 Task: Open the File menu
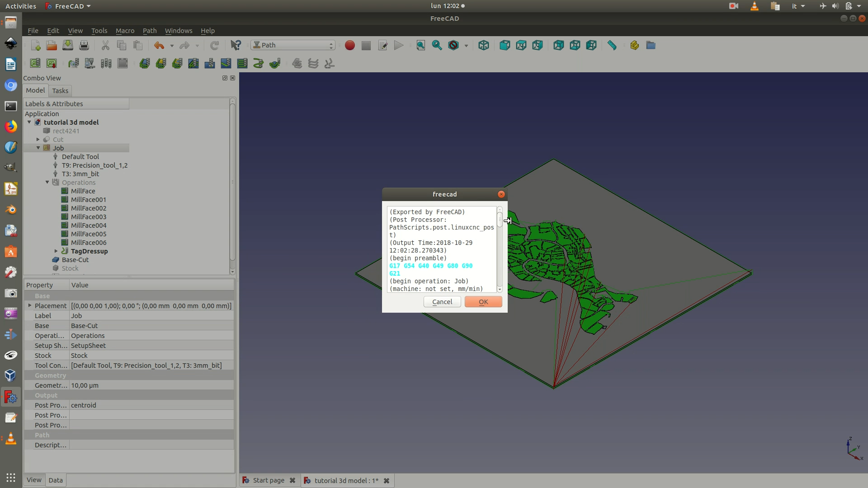(33, 31)
